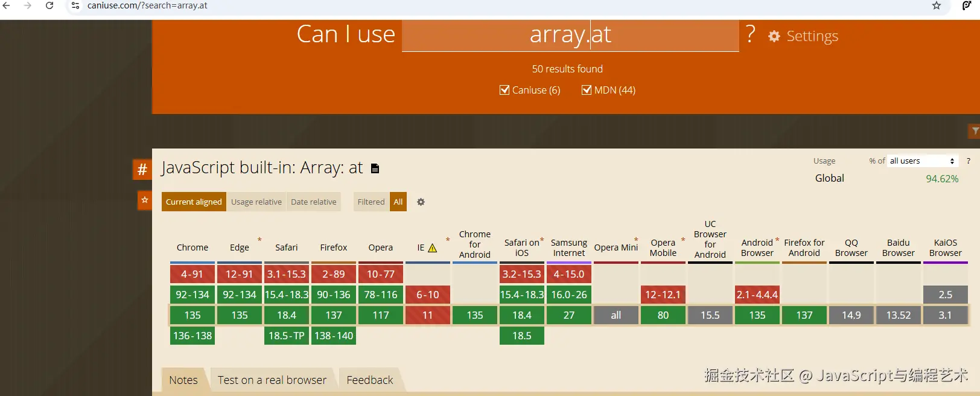980x396 pixels.
Task: Click the Samsung Internet 16.0-26 cell
Action: coord(569,295)
